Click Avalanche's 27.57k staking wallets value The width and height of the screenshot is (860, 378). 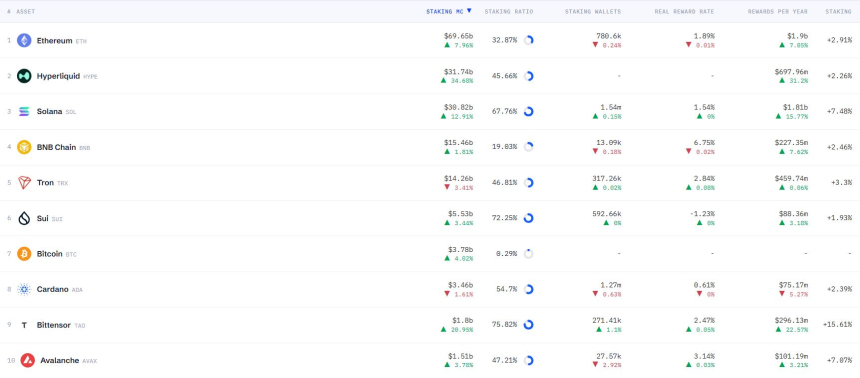pyautogui.click(x=609, y=357)
